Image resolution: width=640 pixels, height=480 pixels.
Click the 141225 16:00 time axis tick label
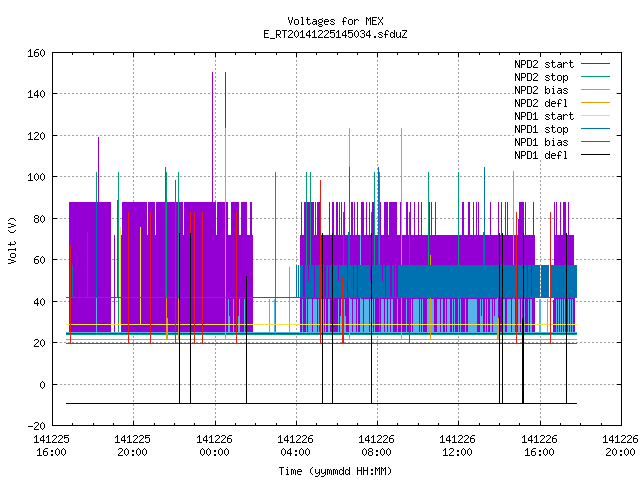(x=51, y=446)
